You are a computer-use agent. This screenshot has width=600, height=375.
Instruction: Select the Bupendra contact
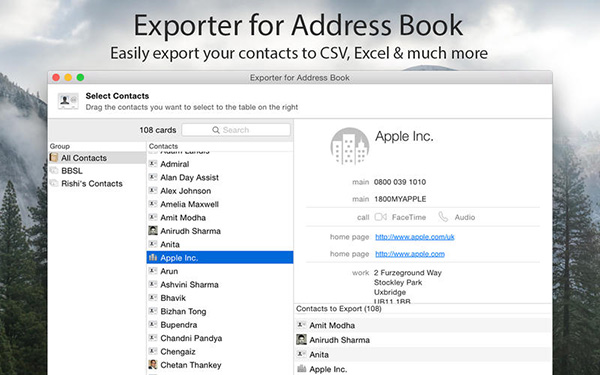click(220, 324)
